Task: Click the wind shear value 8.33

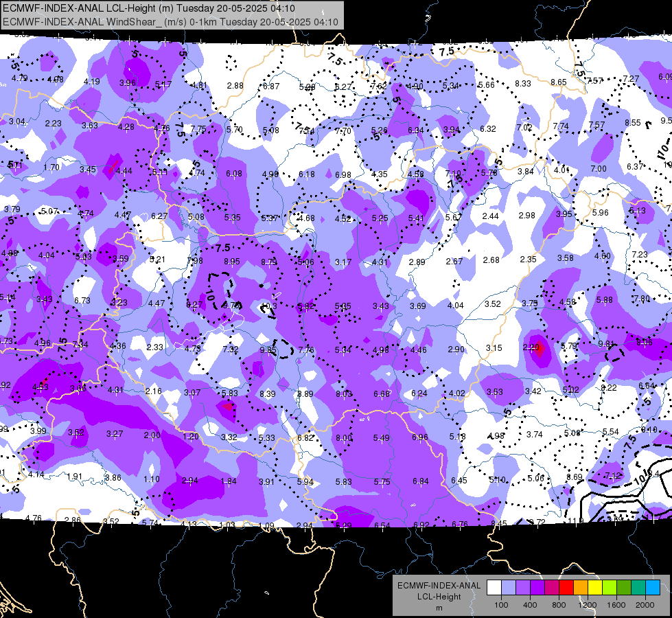Action: pyautogui.click(x=523, y=84)
